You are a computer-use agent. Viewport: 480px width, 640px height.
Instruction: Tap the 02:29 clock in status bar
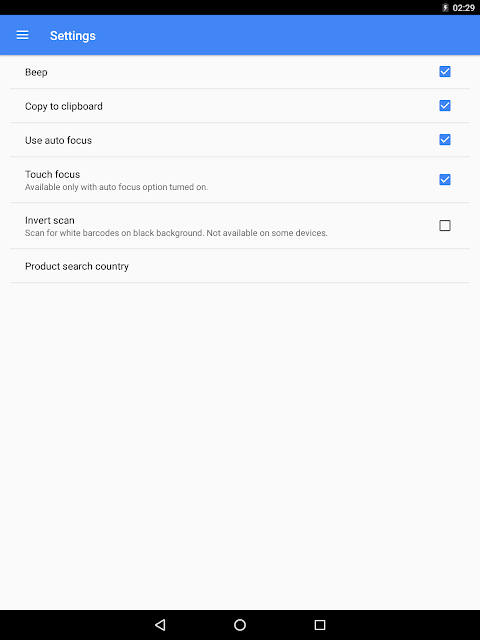click(x=464, y=8)
